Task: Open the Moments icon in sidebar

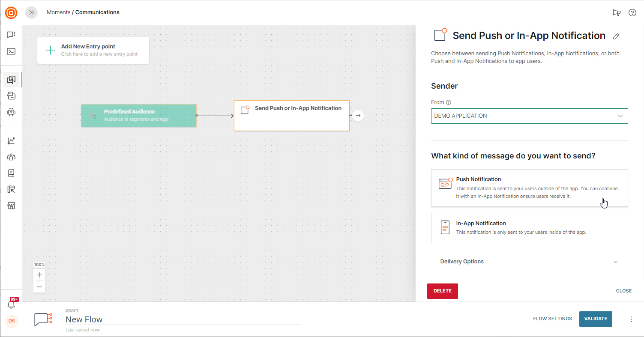Action: point(11,79)
